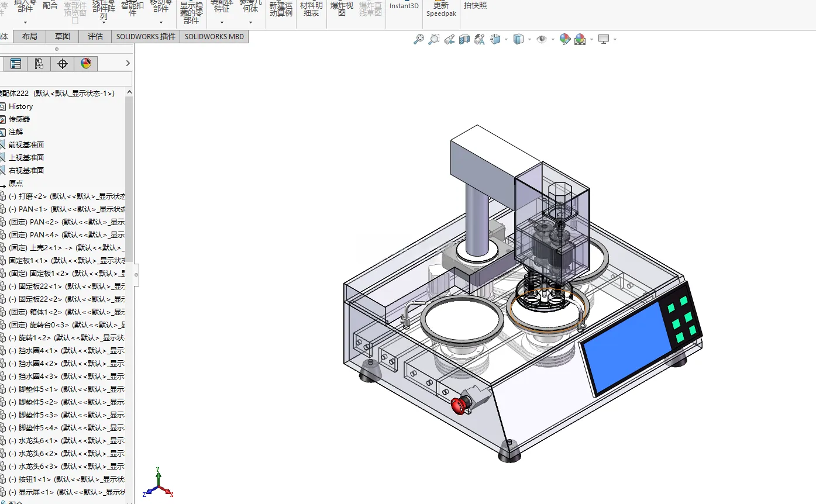Click the Previous View icon
The width and height of the screenshot is (816, 504).
coord(449,39)
